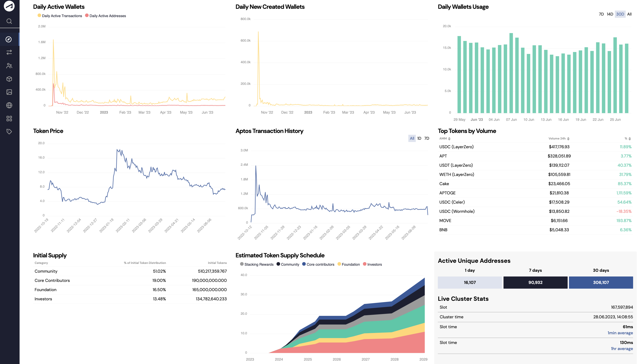Sort tokens by % column arrows

click(630, 139)
